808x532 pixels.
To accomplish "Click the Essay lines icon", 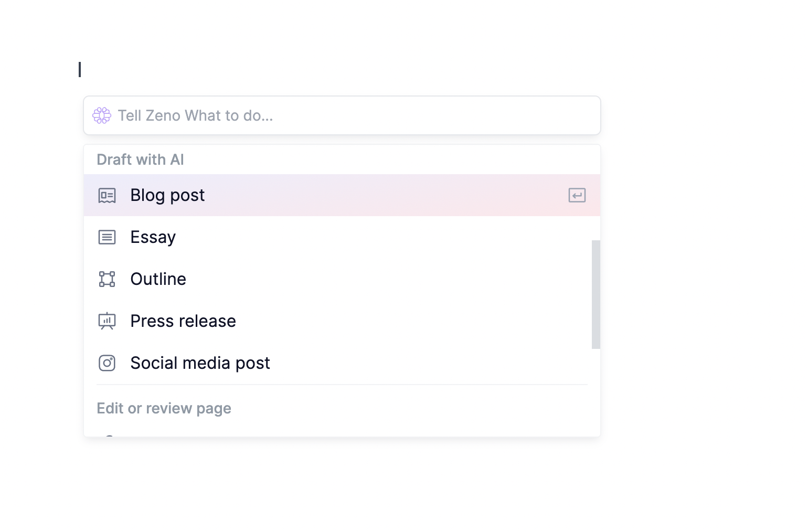I will (x=107, y=237).
